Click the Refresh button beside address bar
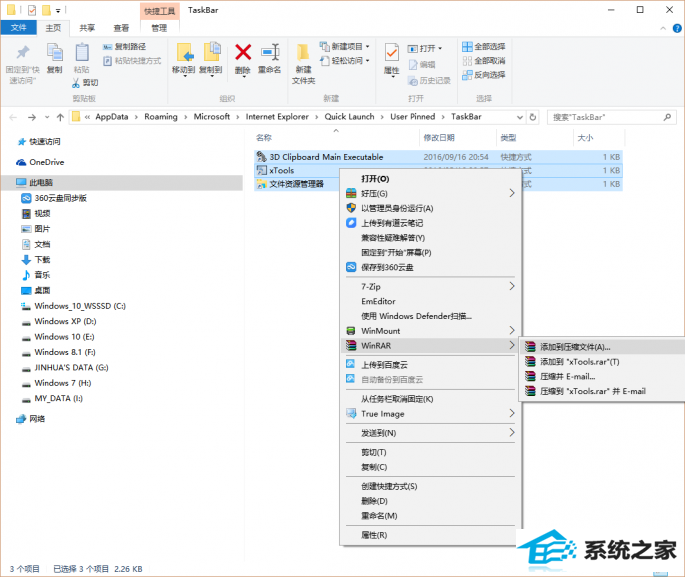685x577 pixels. pos(533,117)
